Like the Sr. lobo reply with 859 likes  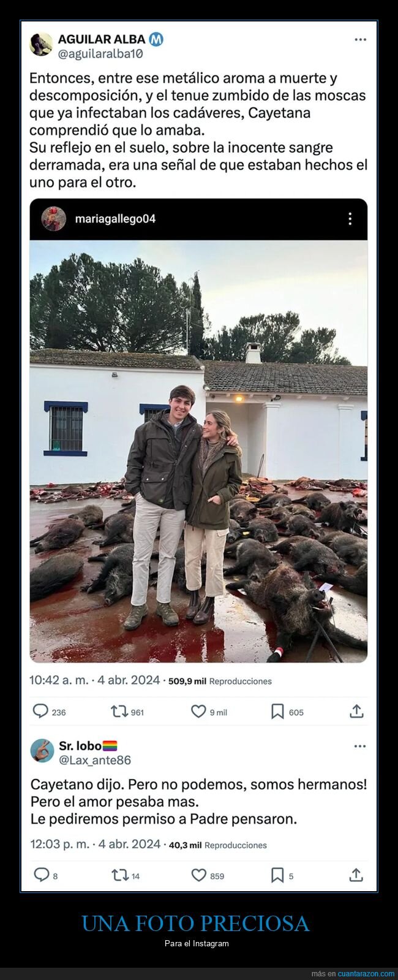pos(199,875)
